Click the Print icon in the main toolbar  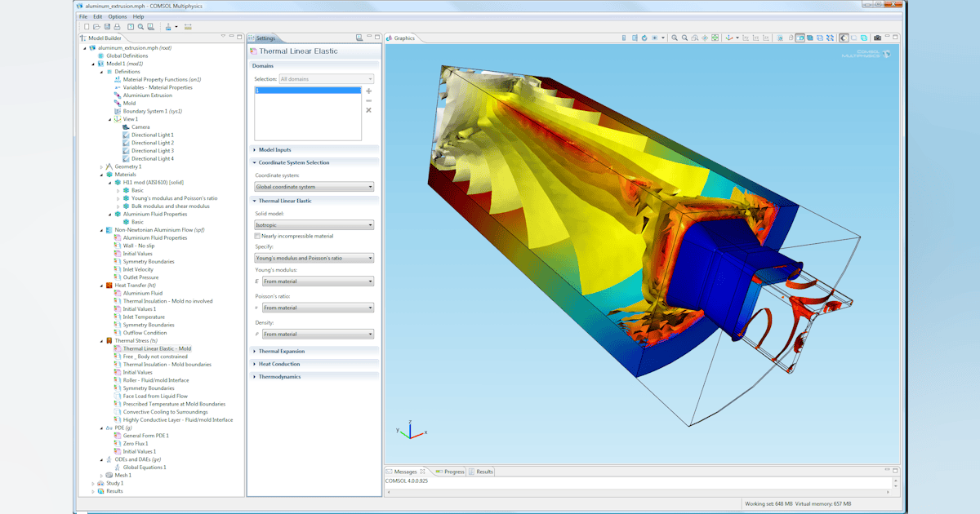click(117, 27)
